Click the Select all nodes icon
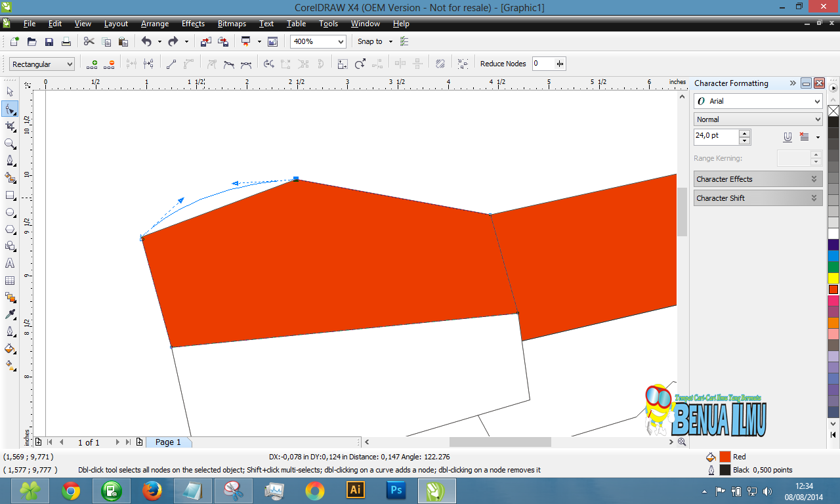 pos(463,64)
